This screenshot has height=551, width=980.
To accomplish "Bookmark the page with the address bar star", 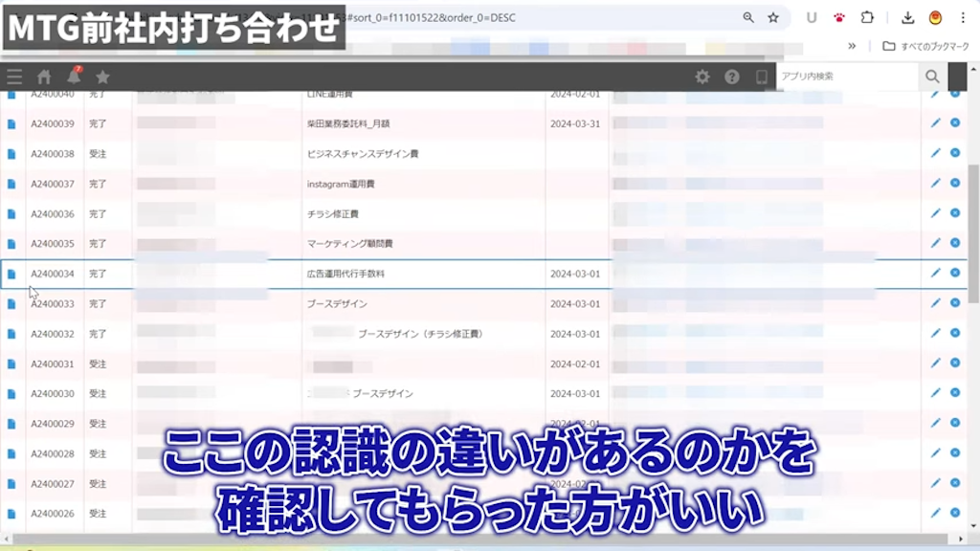I will tap(772, 17).
